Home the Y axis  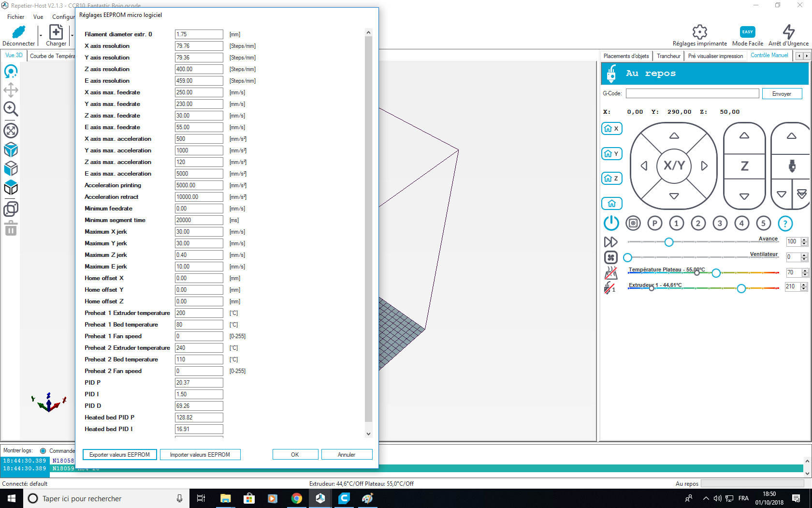click(x=611, y=154)
